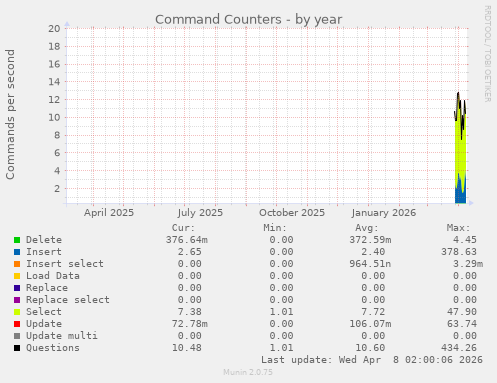
Task: Click Insert select max 3.29m
Action: pyautogui.click(x=468, y=264)
